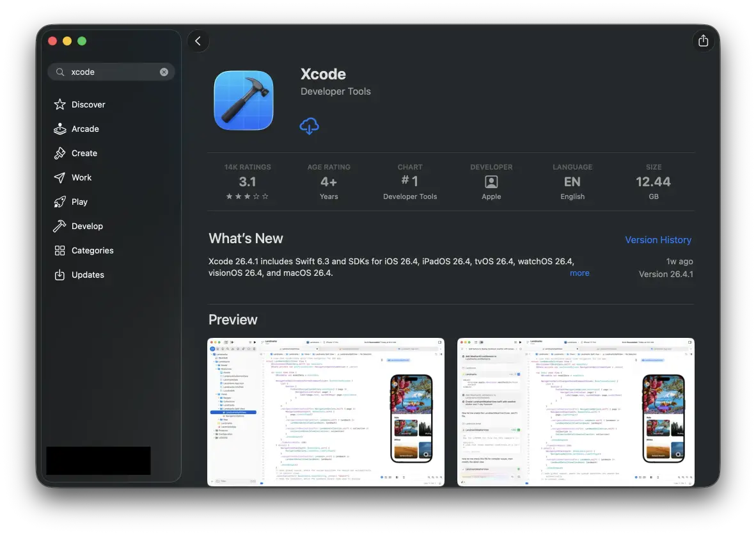This screenshot has width=756, height=535.
Task: Click the green fullscreen window button
Action: 82,41
